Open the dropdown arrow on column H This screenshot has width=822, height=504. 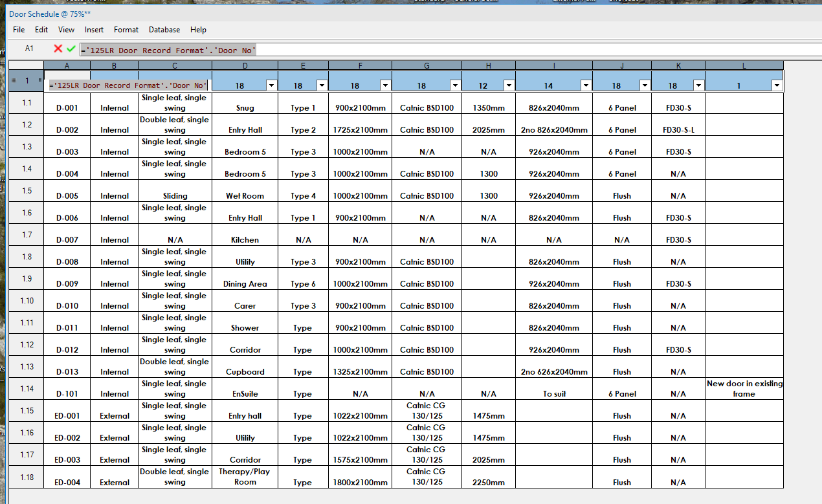(x=509, y=85)
